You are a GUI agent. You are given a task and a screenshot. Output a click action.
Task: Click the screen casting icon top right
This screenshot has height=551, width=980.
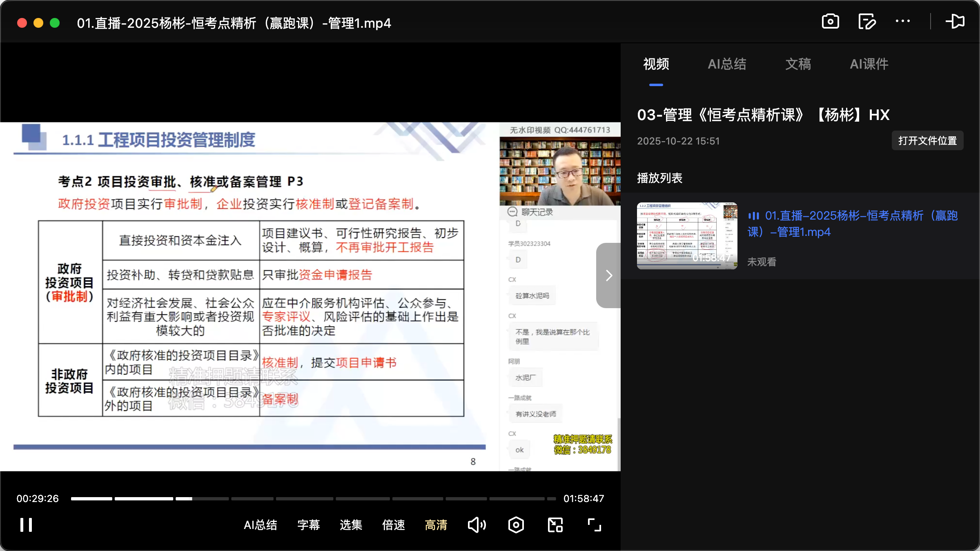pyautogui.click(x=955, y=21)
